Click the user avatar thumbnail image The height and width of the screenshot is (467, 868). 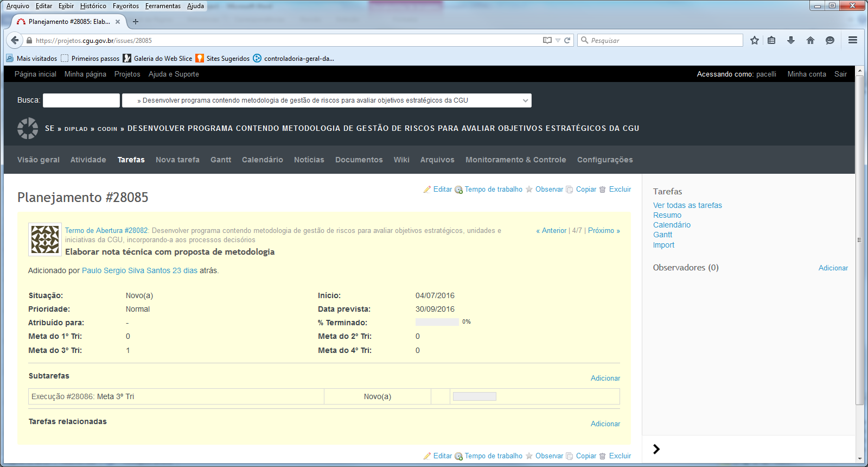coord(44,239)
